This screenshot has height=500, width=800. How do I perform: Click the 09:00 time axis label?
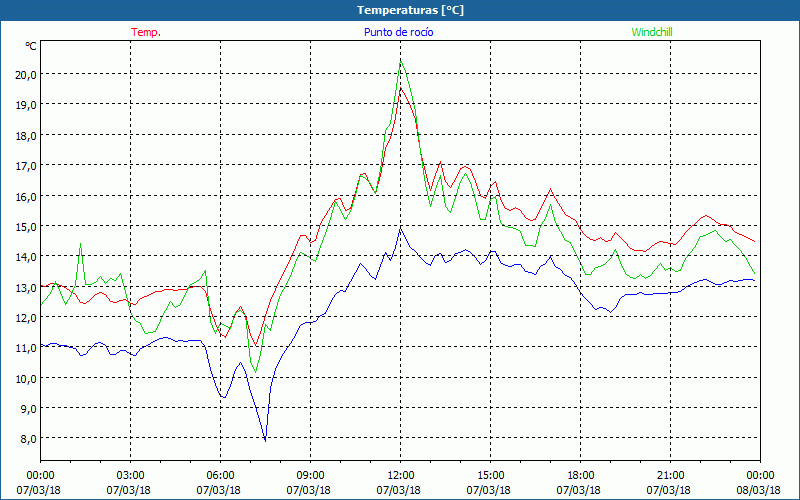(x=310, y=475)
